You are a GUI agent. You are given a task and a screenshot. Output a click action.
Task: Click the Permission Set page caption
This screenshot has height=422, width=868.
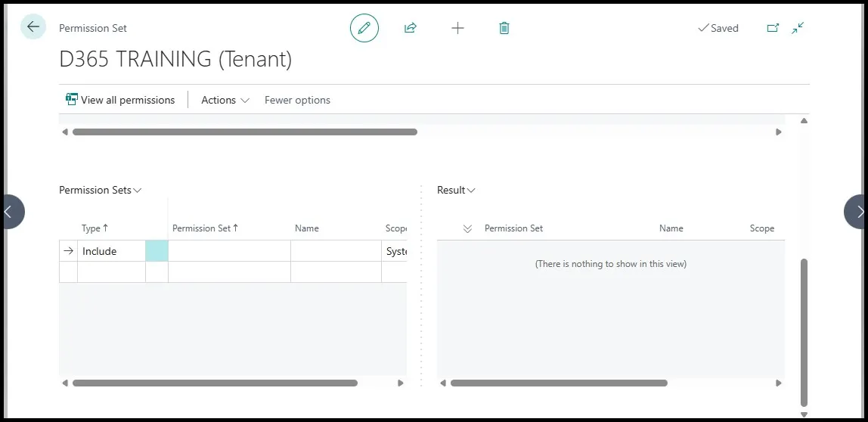[93, 28]
